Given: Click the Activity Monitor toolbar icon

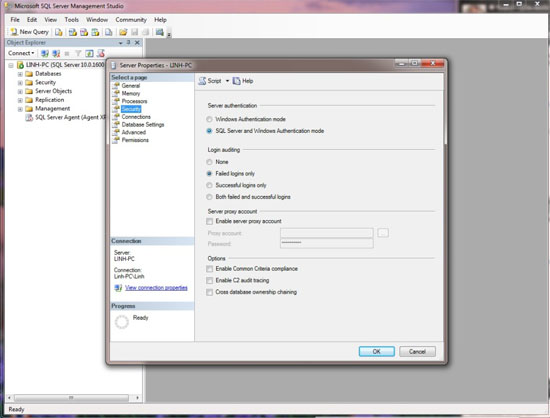Looking at the screenshot, I should pos(160,32).
